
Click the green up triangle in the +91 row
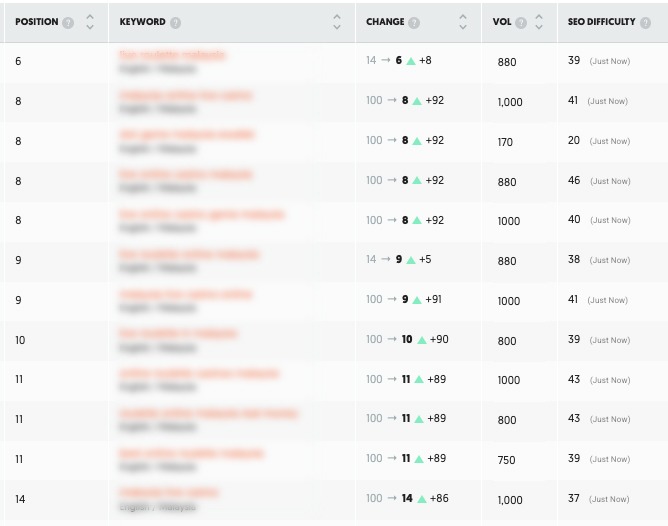click(417, 300)
